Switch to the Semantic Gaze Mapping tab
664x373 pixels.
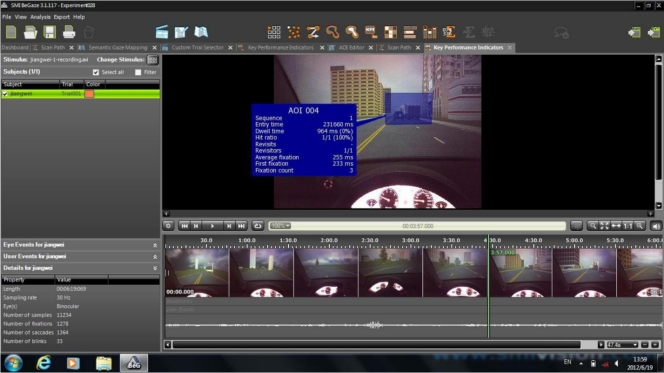[118, 47]
